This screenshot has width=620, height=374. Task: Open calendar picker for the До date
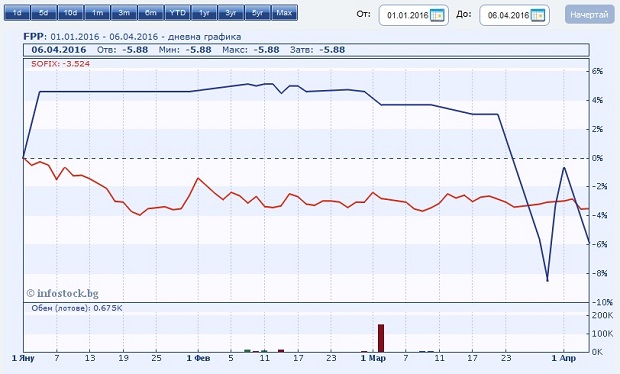coord(538,15)
